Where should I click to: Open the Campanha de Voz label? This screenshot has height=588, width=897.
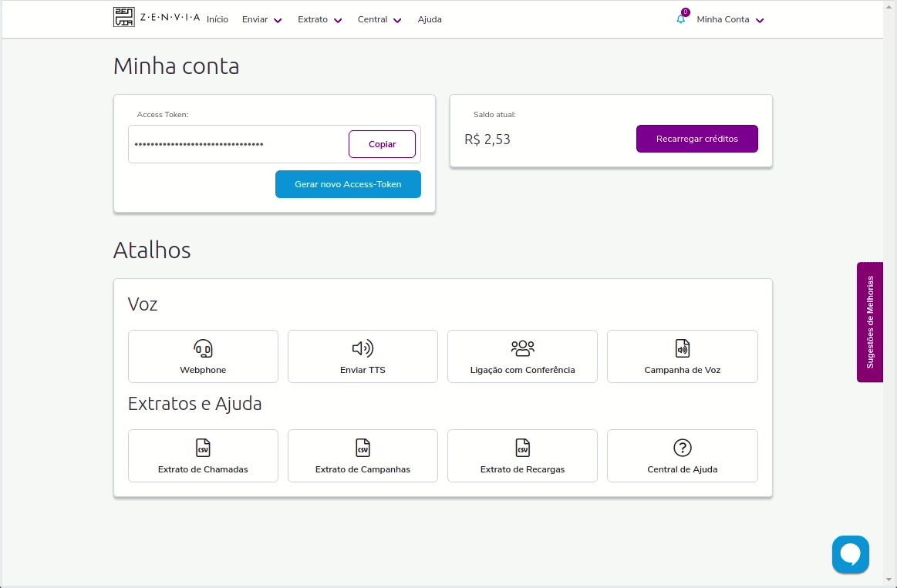pos(683,370)
